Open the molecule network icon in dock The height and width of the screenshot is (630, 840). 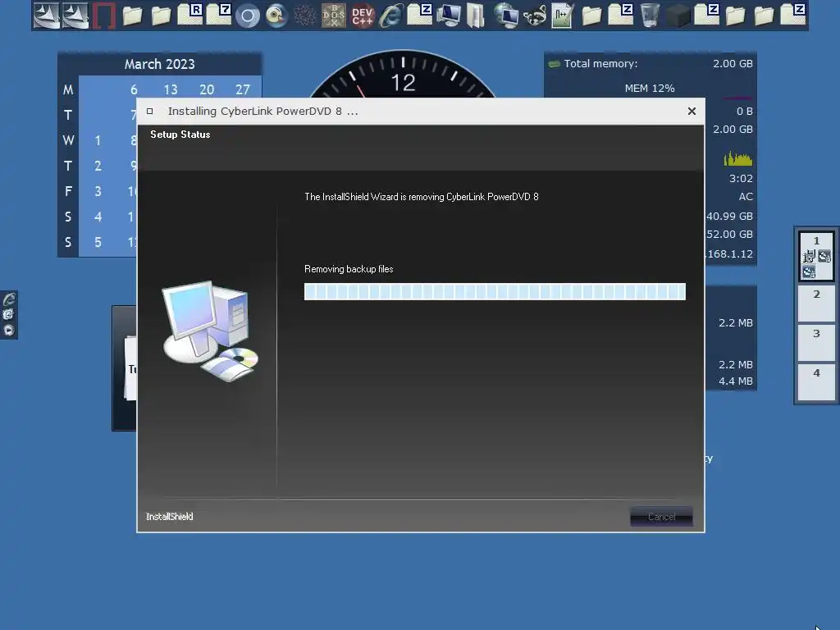pos(305,16)
